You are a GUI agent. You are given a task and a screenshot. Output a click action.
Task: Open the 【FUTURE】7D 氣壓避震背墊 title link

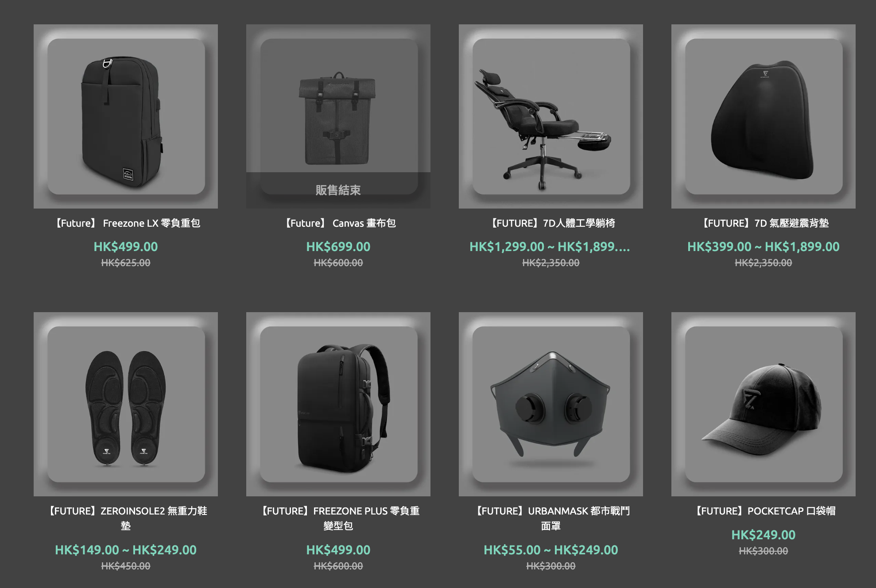[764, 223]
